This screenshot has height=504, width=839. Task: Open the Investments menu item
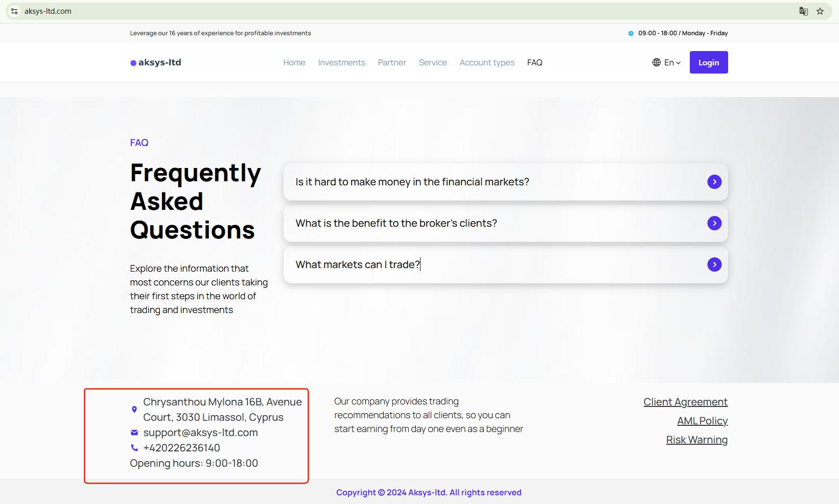point(341,62)
